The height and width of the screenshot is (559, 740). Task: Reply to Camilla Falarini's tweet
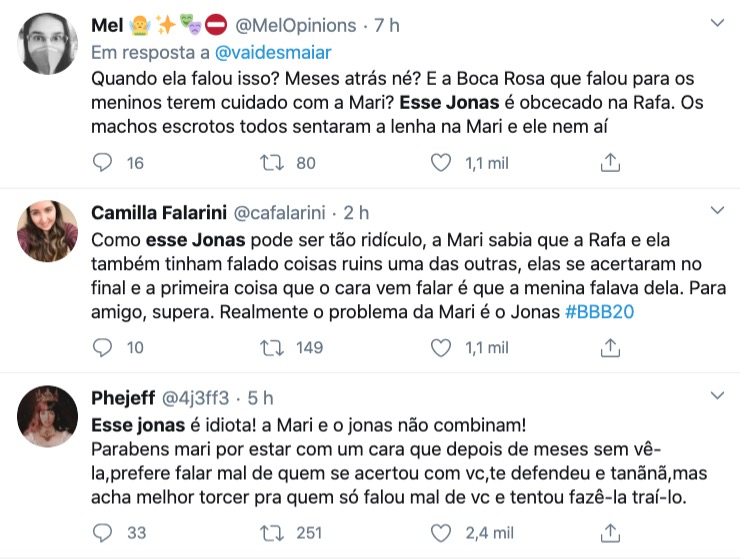click(103, 347)
